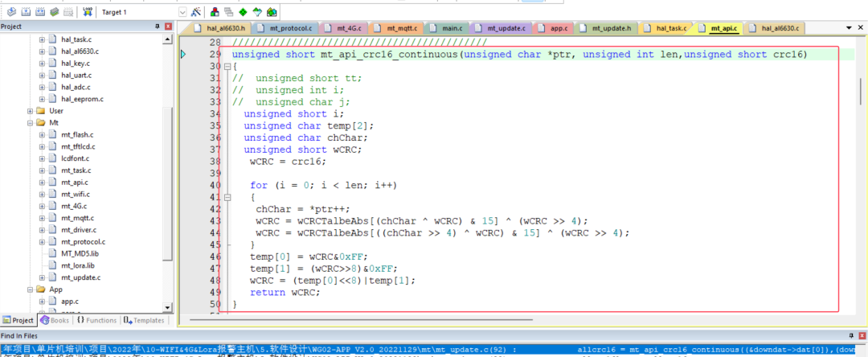Pin the Project panel with pushpin icon

(157, 27)
